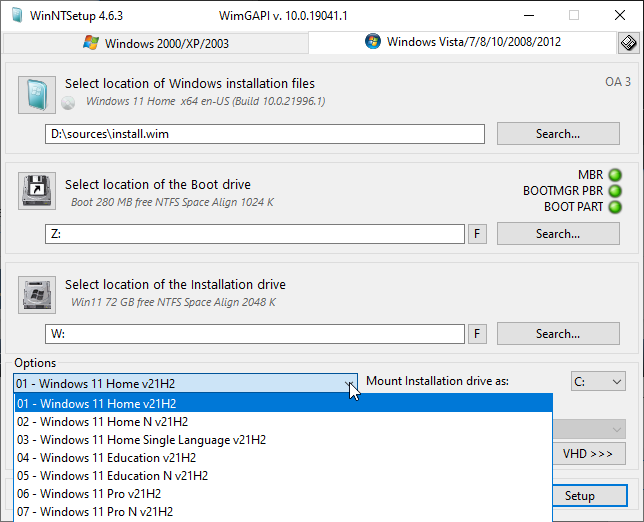Image resolution: width=644 pixels, height=522 pixels.
Task: Click the Boot 280 MB free NTFS text
Action: 172,202
